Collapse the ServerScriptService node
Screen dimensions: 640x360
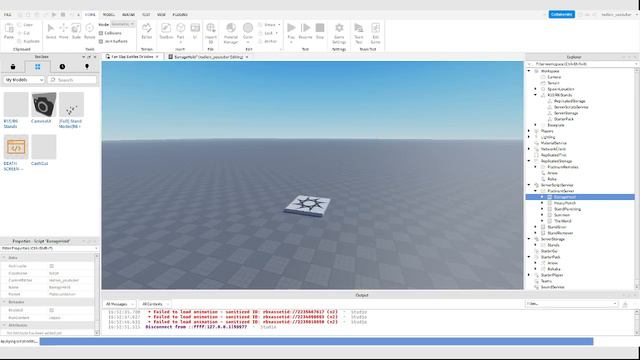tap(529, 185)
